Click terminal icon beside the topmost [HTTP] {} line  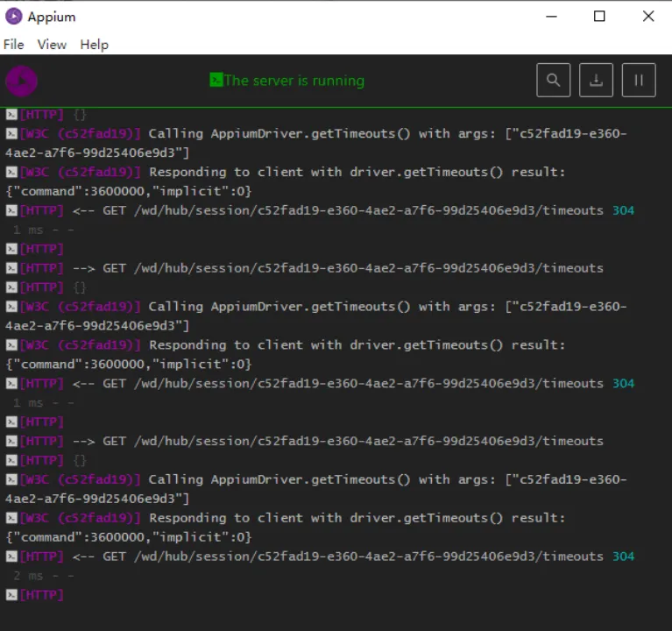coord(11,115)
